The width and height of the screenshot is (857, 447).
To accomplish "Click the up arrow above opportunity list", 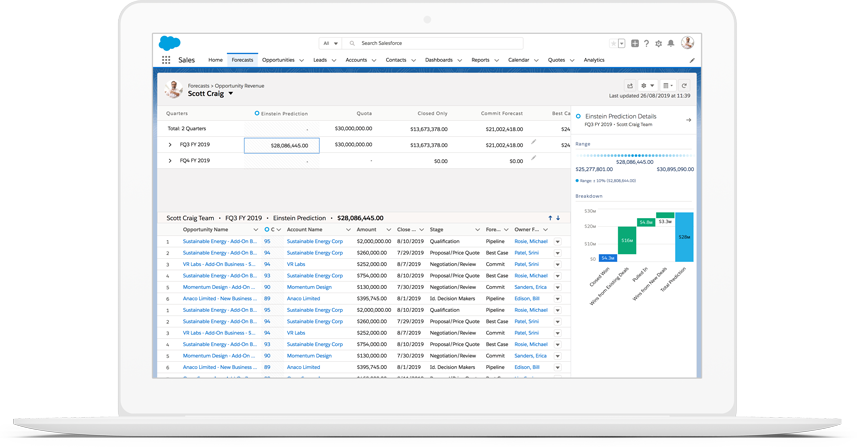I will [550, 218].
